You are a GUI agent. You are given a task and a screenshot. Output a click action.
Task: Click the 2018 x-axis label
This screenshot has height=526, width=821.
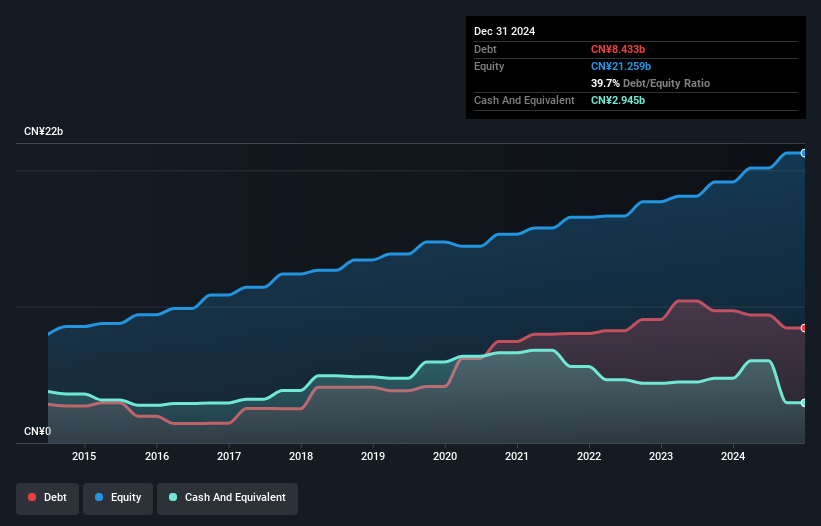tap(301, 456)
